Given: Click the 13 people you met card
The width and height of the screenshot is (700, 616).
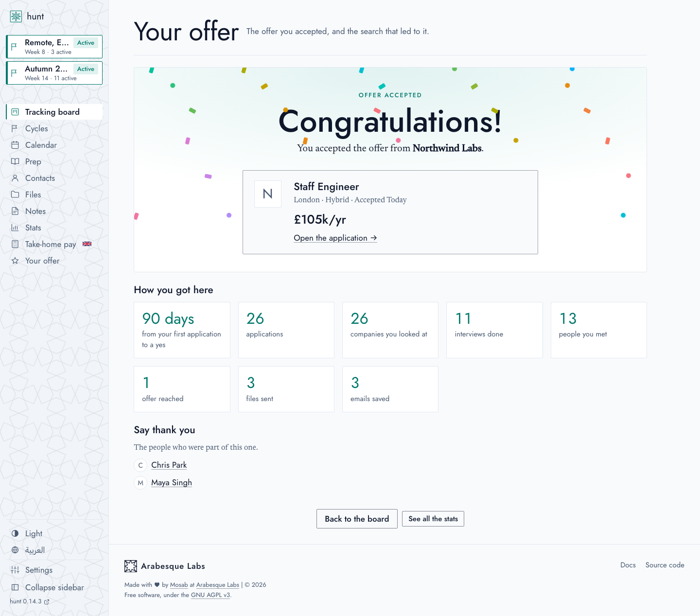Looking at the screenshot, I should pyautogui.click(x=599, y=330).
